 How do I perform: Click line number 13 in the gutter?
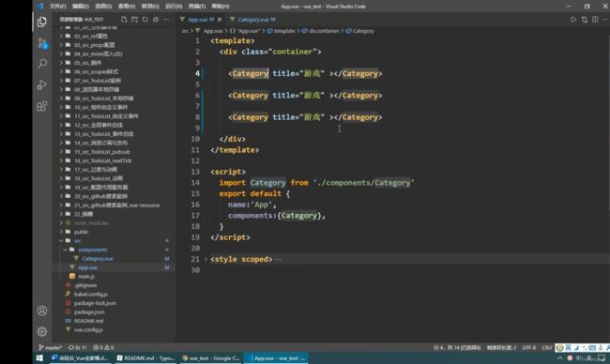pyautogui.click(x=195, y=172)
